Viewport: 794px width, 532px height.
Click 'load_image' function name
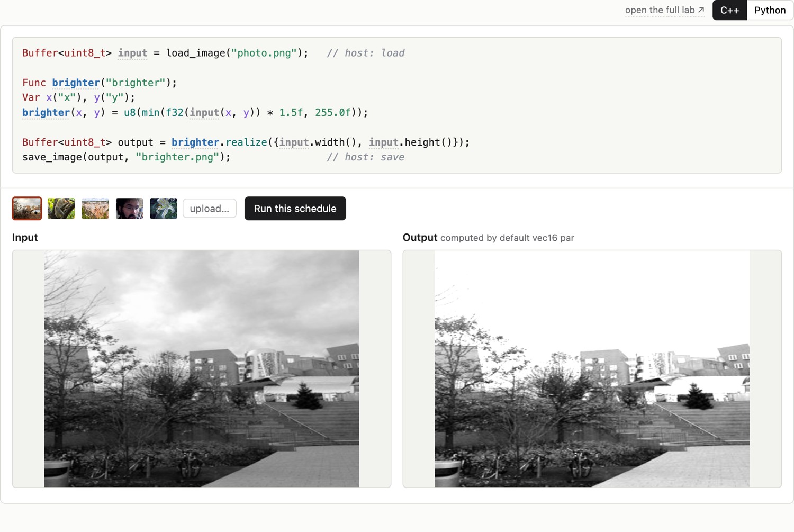[195, 53]
